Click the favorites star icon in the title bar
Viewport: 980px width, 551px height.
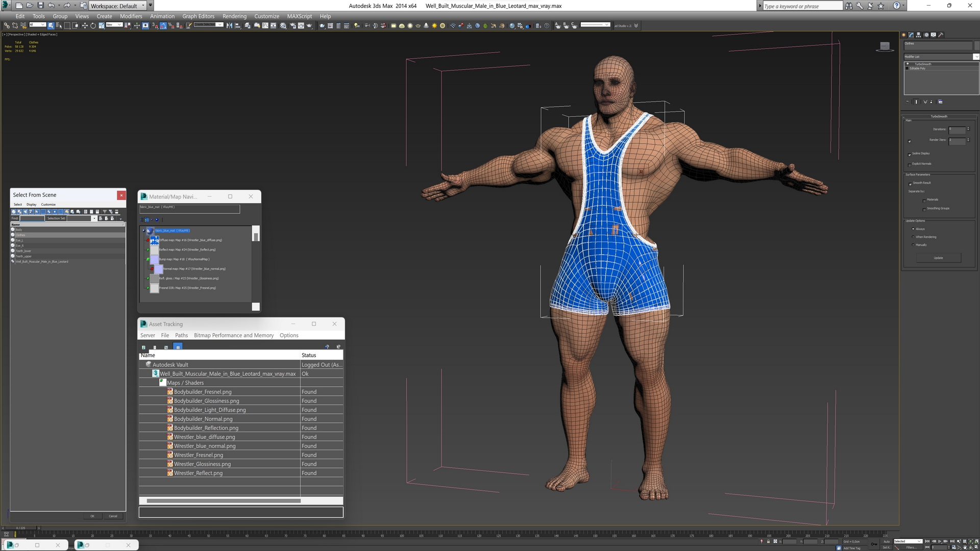[x=881, y=6]
